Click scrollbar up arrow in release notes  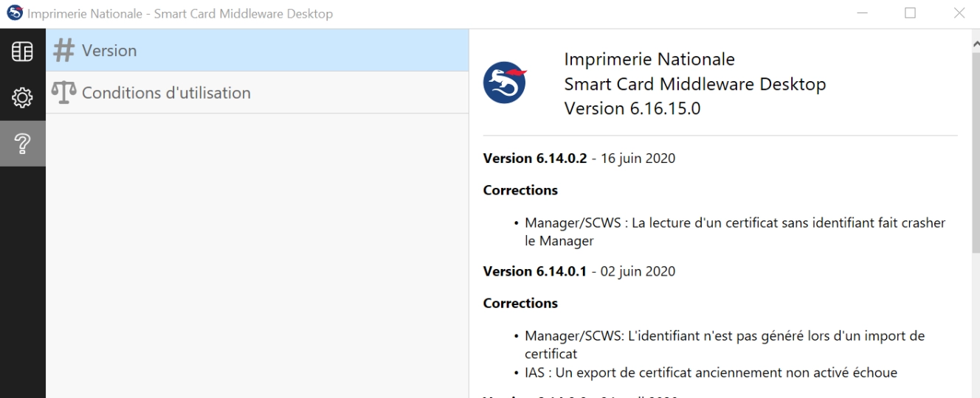[x=976, y=45]
